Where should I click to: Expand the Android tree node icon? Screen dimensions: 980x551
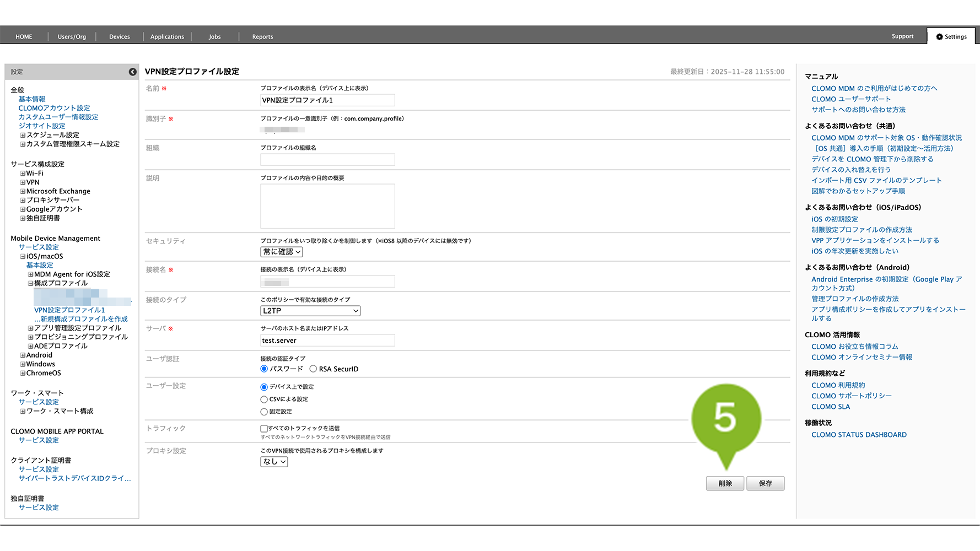23,355
